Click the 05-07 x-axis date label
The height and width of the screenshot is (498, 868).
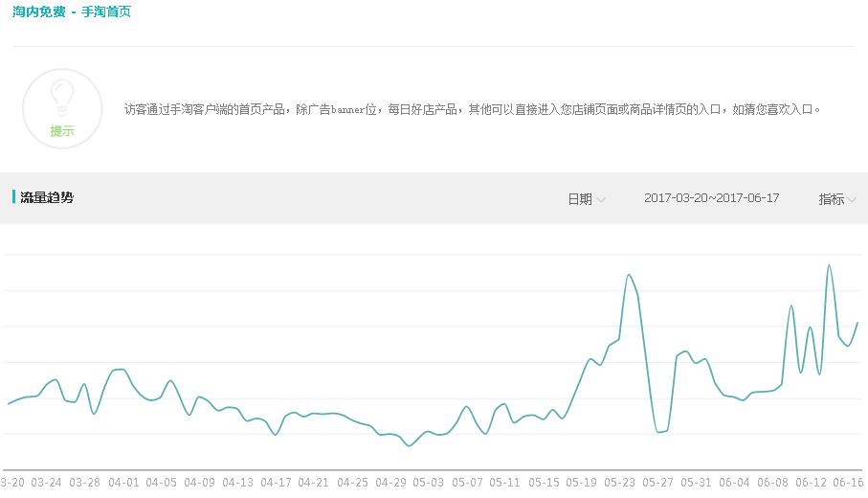(467, 483)
